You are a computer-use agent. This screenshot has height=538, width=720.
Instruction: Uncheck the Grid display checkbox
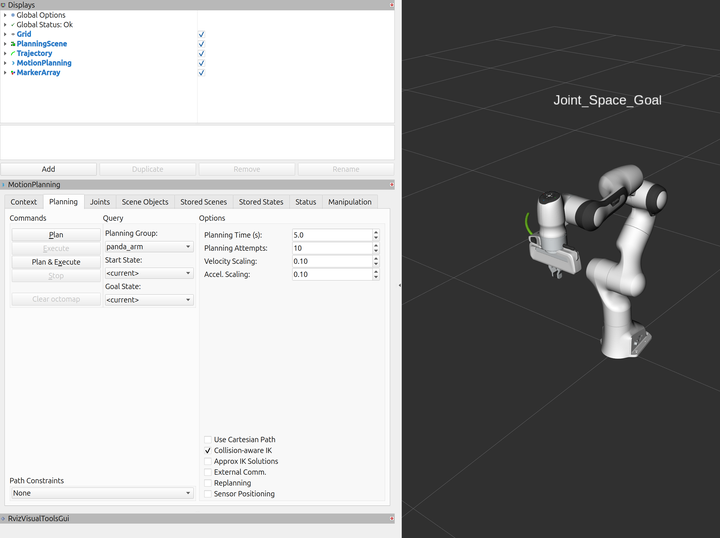pyautogui.click(x=201, y=34)
